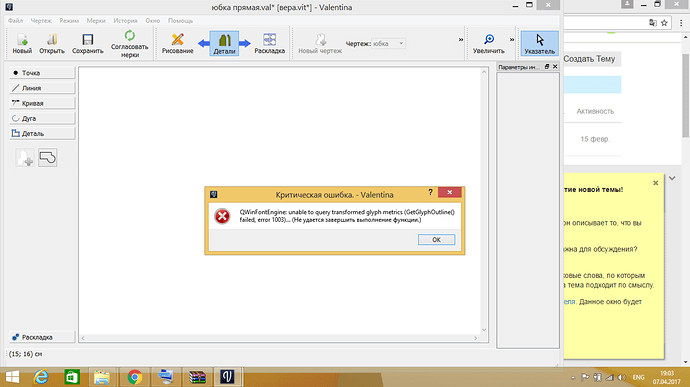Switch to Раскладка mode icon

pos(269,43)
